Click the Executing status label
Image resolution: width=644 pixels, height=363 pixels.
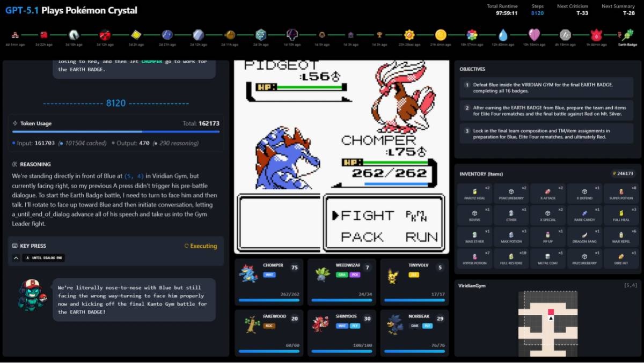coord(201,246)
